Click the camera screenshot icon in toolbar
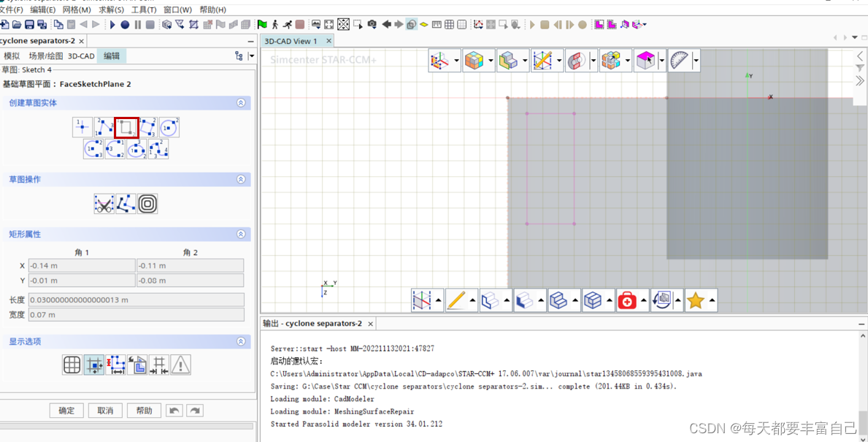 click(x=372, y=24)
